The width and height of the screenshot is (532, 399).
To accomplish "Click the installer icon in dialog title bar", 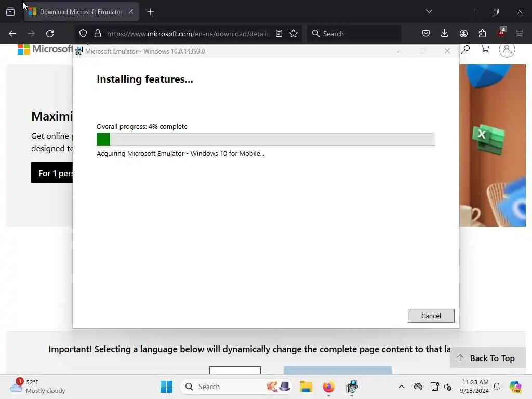I will pyautogui.click(x=79, y=51).
